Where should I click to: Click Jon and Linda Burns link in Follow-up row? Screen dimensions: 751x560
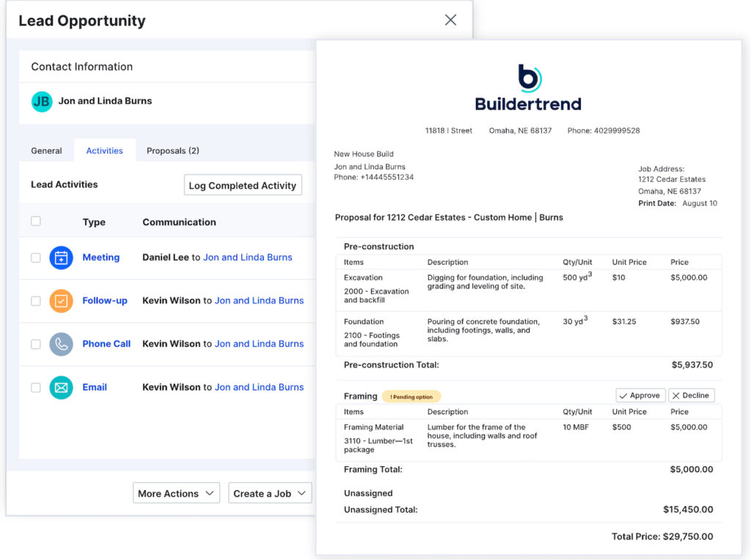click(259, 301)
